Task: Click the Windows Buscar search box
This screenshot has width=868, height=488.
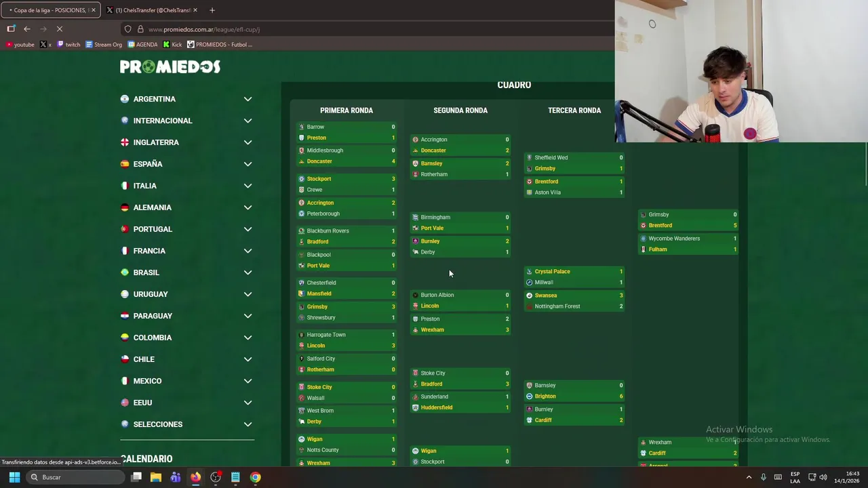Action: [75, 477]
